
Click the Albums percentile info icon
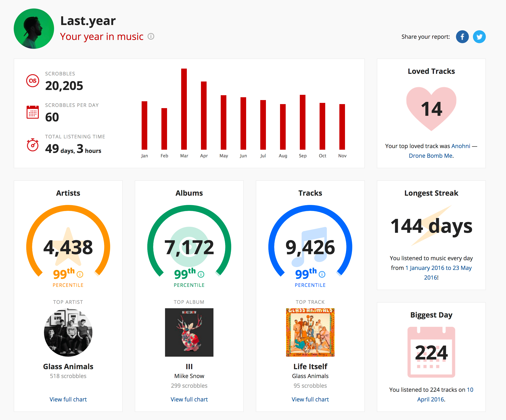tap(201, 274)
